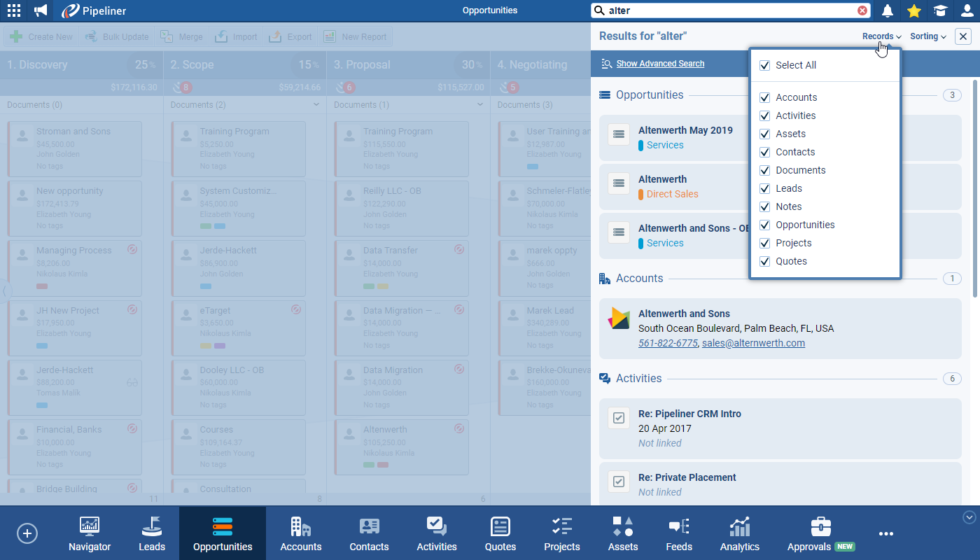Open the user profile icon
The image size is (980, 560).
click(967, 10)
